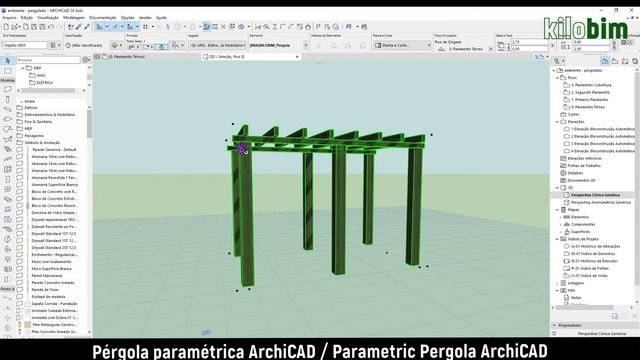Image resolution: width=640 pixels, height=360 pixels.
Task: Collapse the MEP folder in the library tree
Action: (23, 68)
